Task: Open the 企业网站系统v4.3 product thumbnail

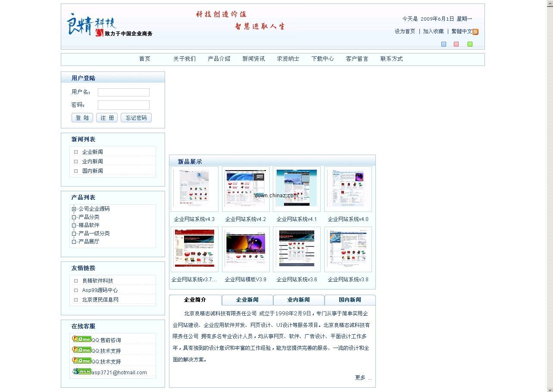Action: [194, 189]
